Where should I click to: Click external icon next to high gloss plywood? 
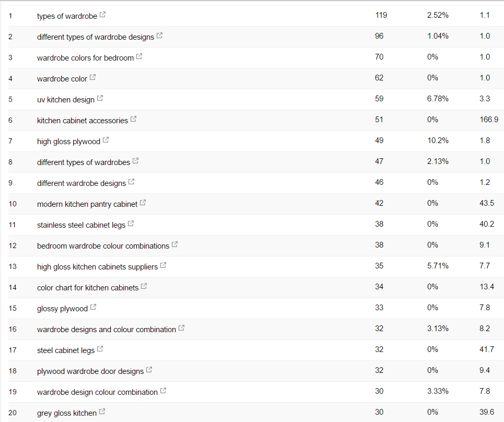(106, 140)
